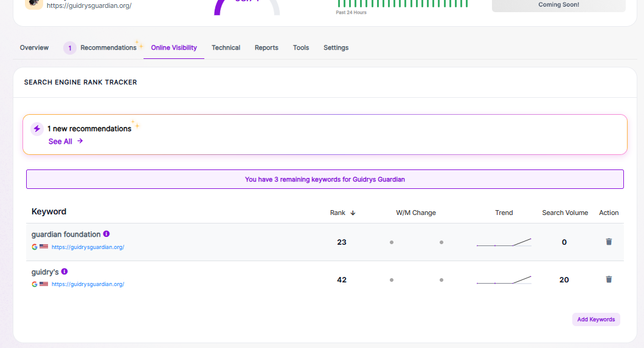Click the lightning bolt recommendations icon
Image resolution: width=644 pixels, height=348 pixels.
click(37, 129)
